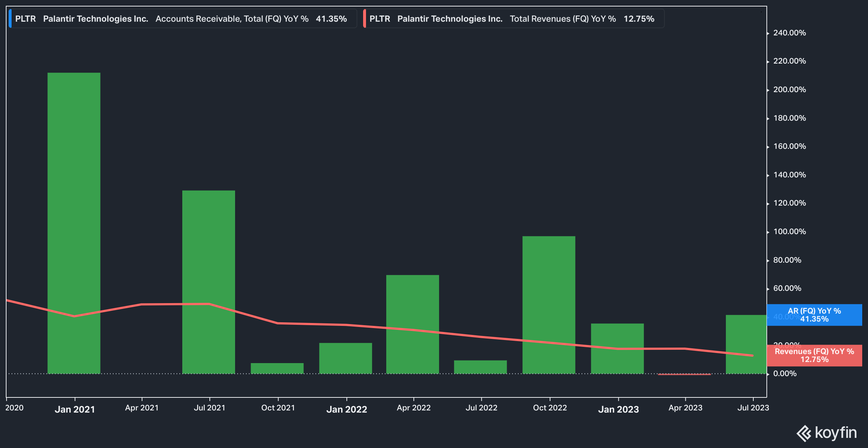Viewport: 868px width, 448px height.
Task: Click the 240.00% y-axis label
Action: 790,33
